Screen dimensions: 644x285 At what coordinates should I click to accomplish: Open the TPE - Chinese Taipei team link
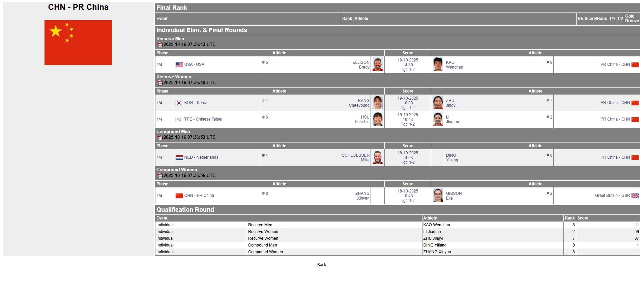coord(203,119)
